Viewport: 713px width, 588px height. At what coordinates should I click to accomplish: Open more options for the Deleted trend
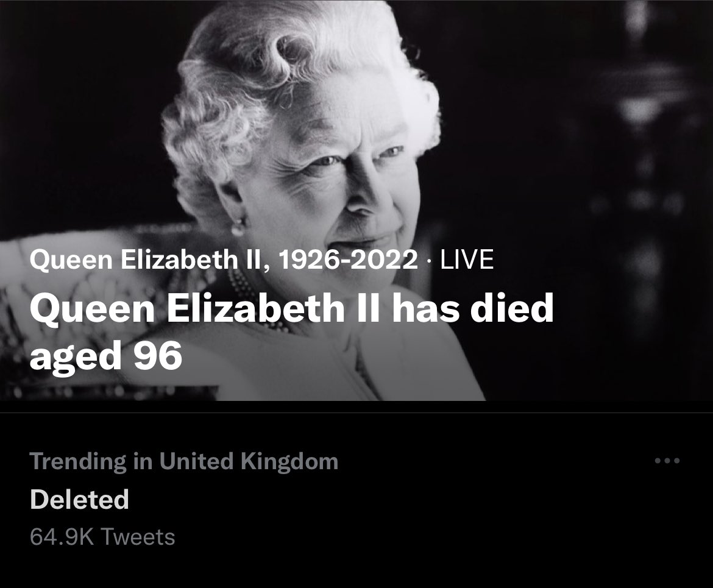(x=666, y=461)
